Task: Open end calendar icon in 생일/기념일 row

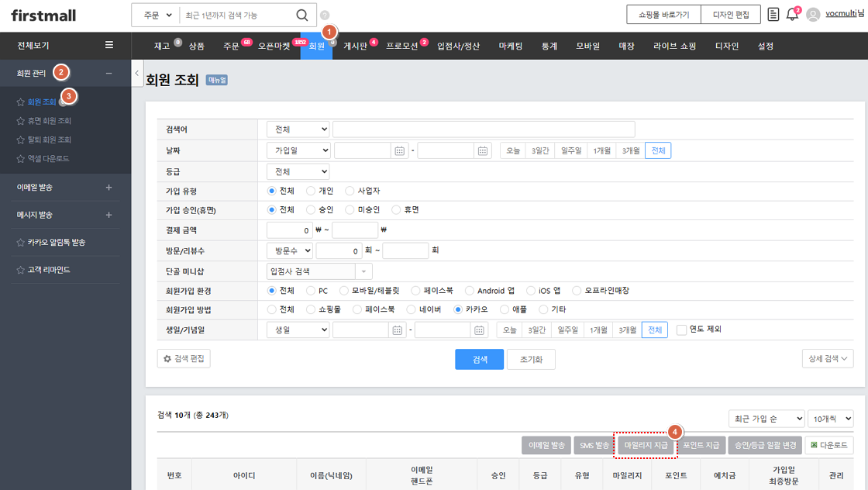Action: click(480, 330)
